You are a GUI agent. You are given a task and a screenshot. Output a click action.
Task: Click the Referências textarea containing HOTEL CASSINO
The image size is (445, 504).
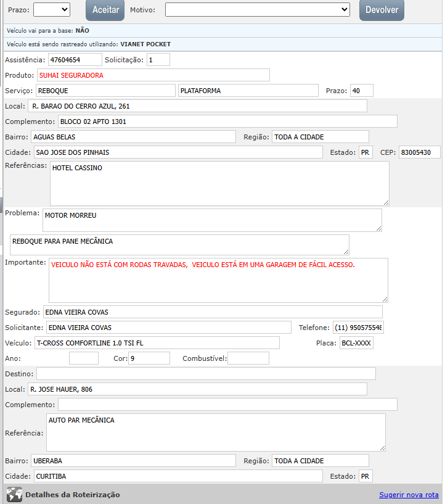coord(219,183)
